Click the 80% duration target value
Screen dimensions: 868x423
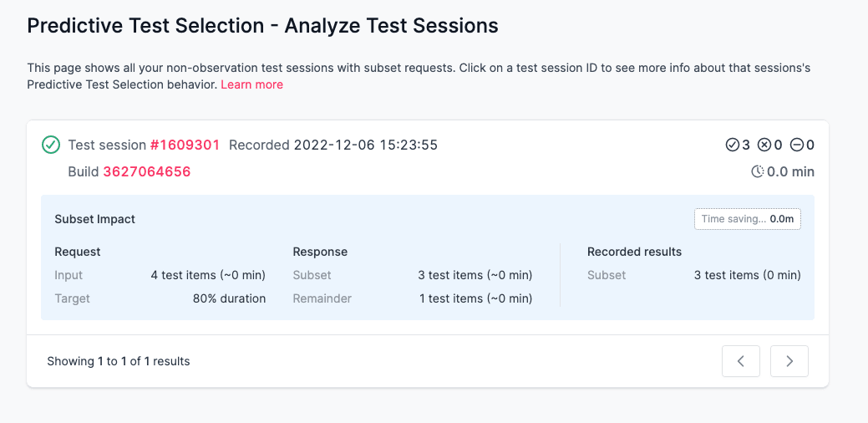[229, 298]
